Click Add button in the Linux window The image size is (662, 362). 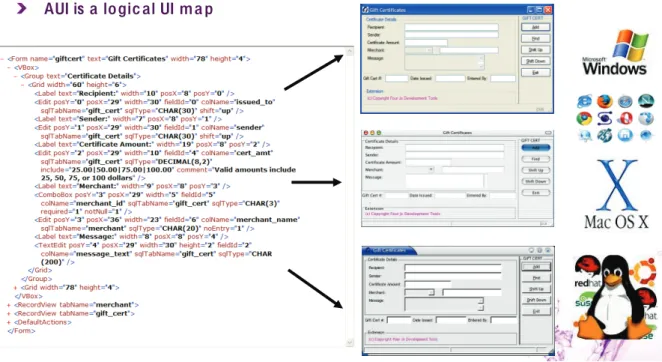(x=536, y=267)
